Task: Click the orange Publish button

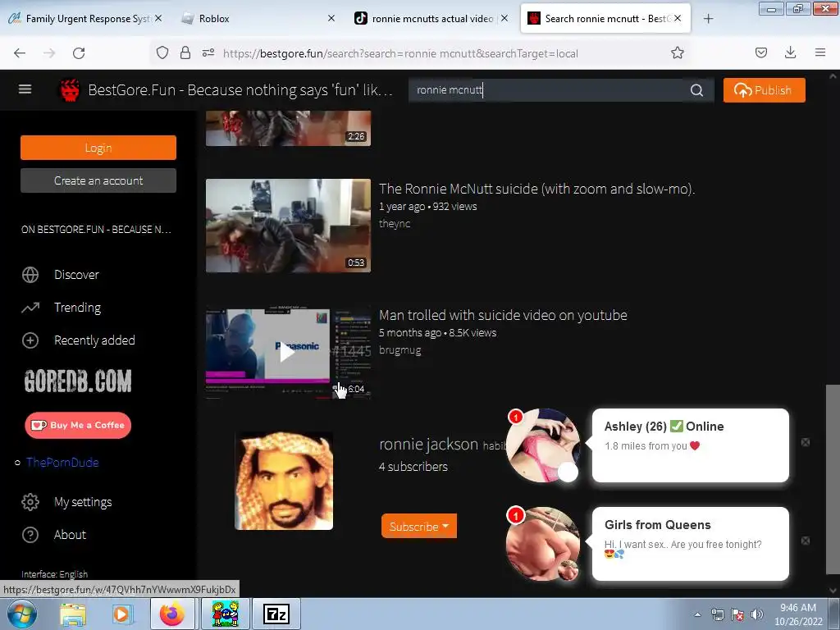Action: pos(764,90)
